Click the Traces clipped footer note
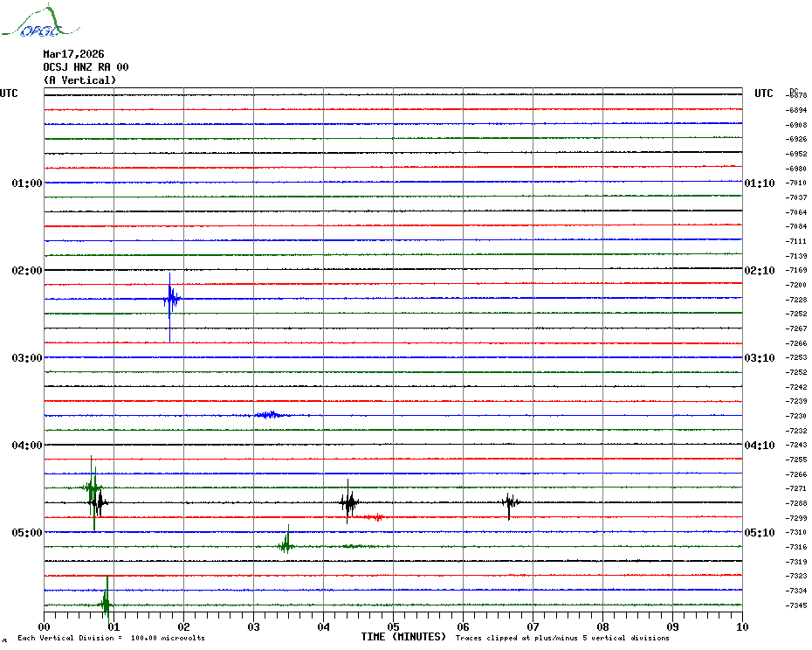This screenshot has width=812, height=650. 562,639
